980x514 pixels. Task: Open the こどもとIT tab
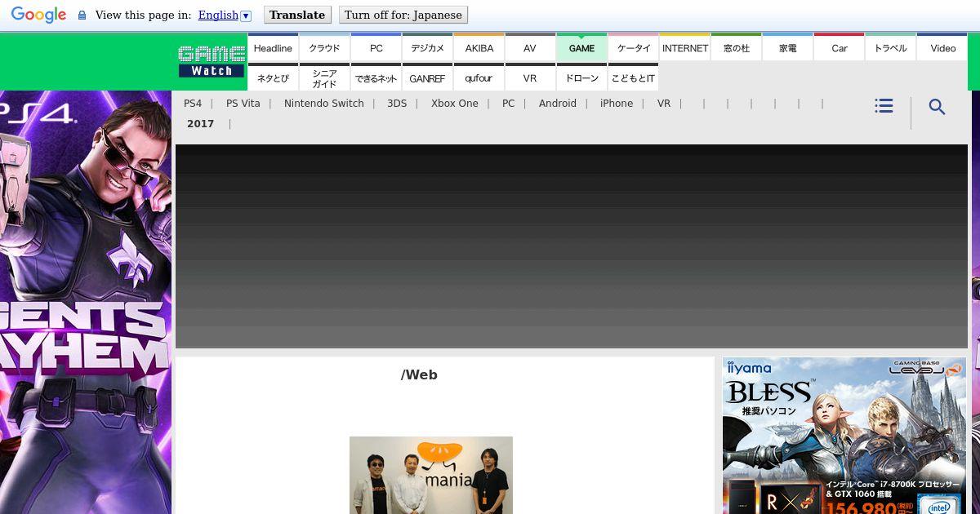633,77
